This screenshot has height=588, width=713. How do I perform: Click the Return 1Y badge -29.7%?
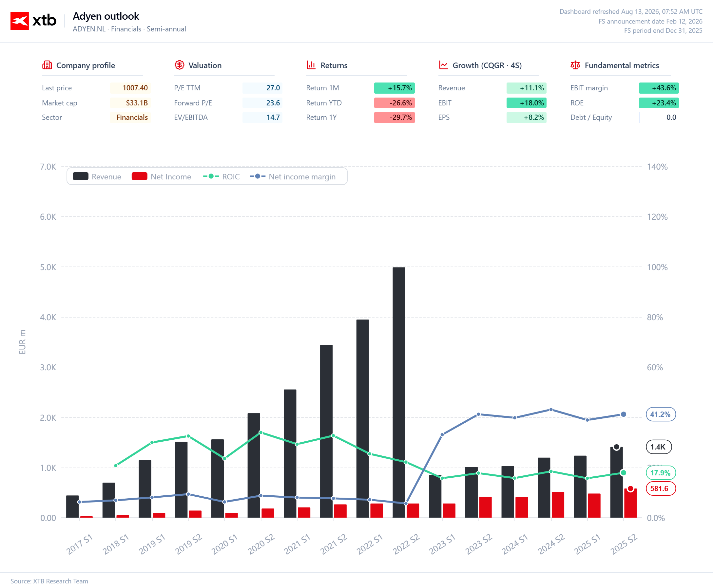[394, 118]
